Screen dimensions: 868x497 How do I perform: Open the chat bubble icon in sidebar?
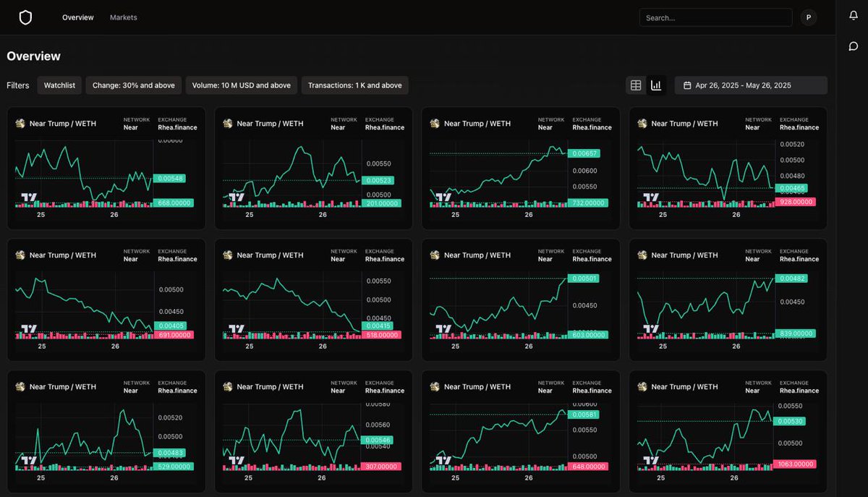[854, 46]
